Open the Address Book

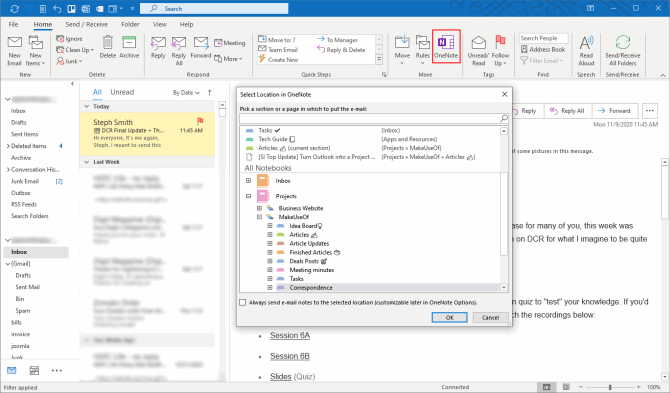[543, 50]
